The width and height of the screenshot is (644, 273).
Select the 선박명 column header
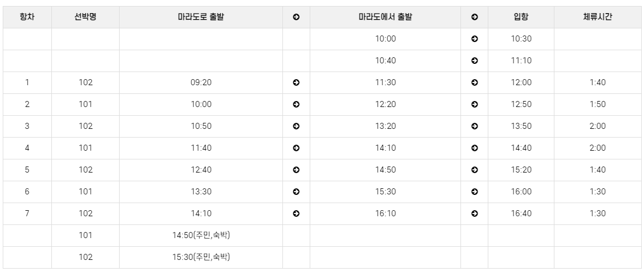[x=85, y=17]
